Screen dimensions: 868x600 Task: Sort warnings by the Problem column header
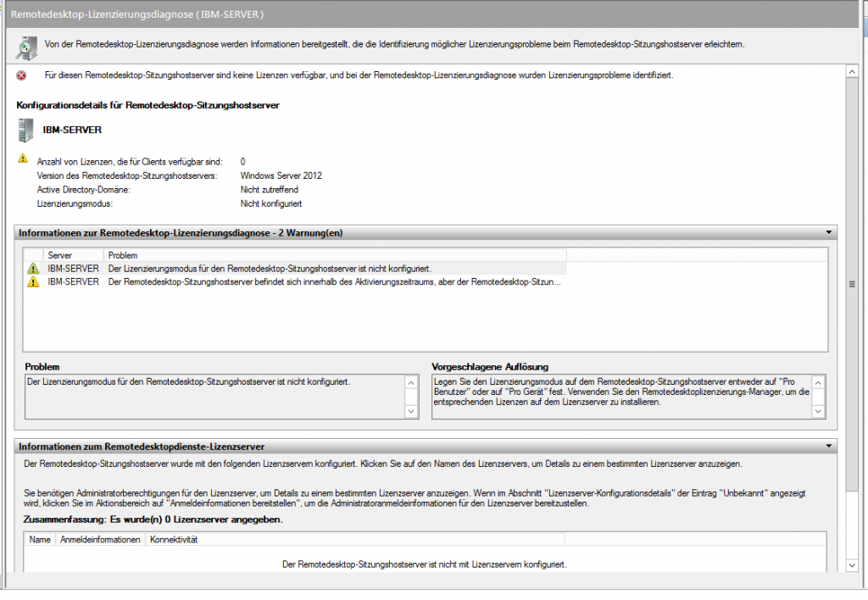[335, 255]
